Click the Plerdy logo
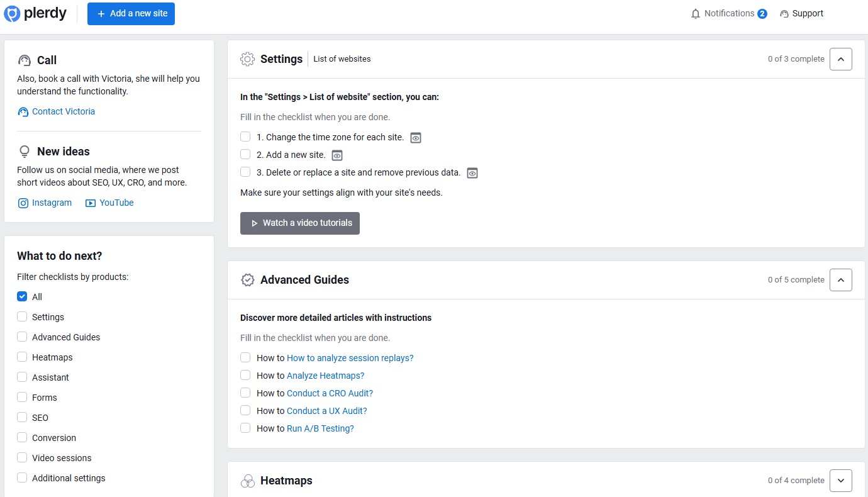Viewport: 868px width, 497px height. tap(35, 13)
